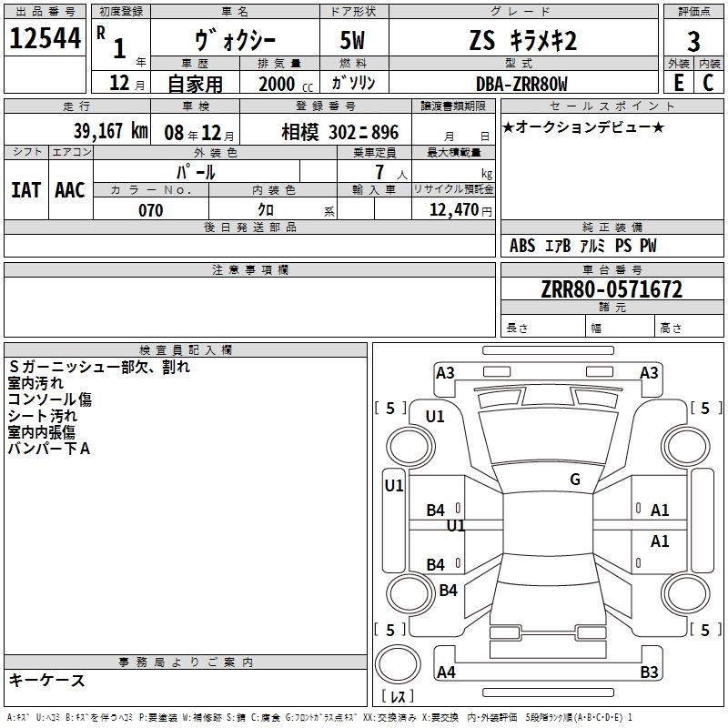728x728 pixels.
Task: Click inspector note 室内汚れ
Action: [x=35, y=383]
